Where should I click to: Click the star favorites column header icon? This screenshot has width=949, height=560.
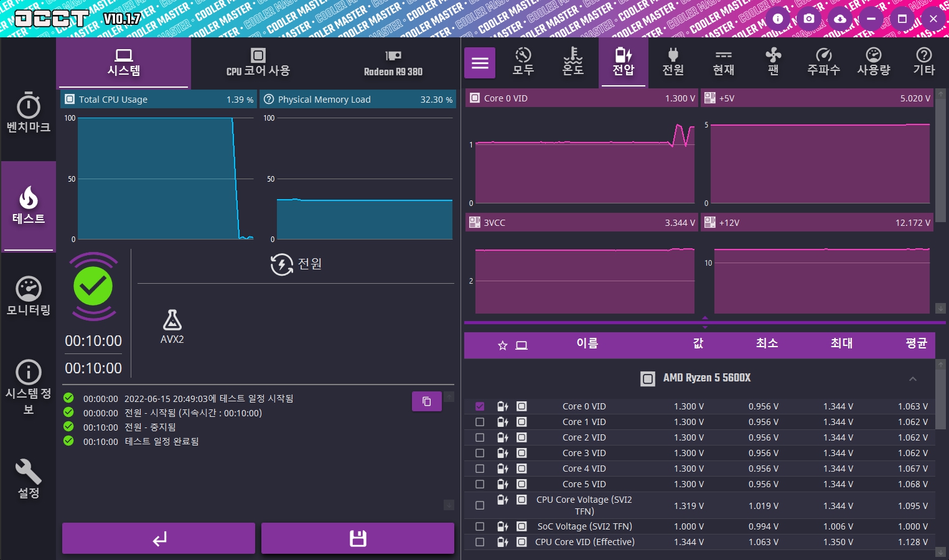(x=503, y=345)
